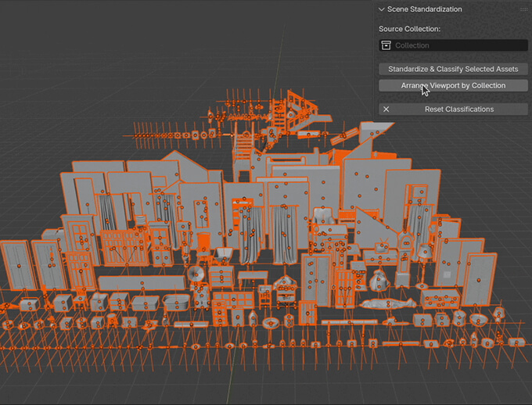The width and height of the screenshot is (532, 405).
Task: Click the Source Collection label text
Action: 410,29
